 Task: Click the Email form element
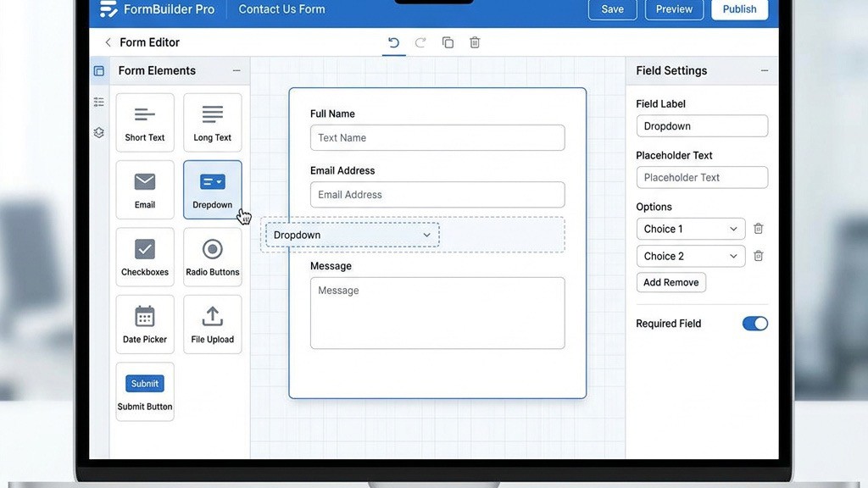(144, 189)
